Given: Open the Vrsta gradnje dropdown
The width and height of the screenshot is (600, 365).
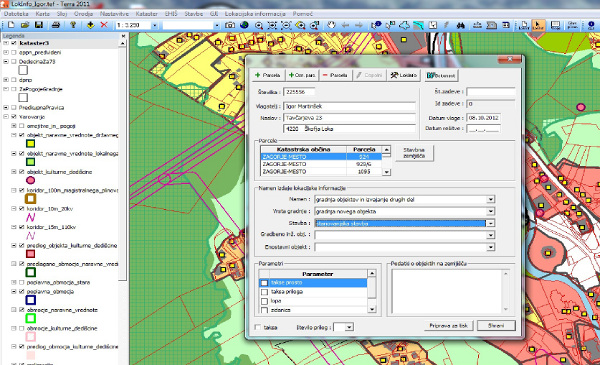Looking at the screenshot, I should coord(491,211).
